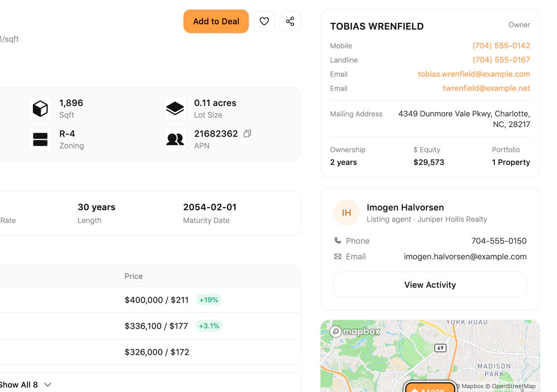
Task: Click agent phone 704-555-0150
Action: point(499,241)
